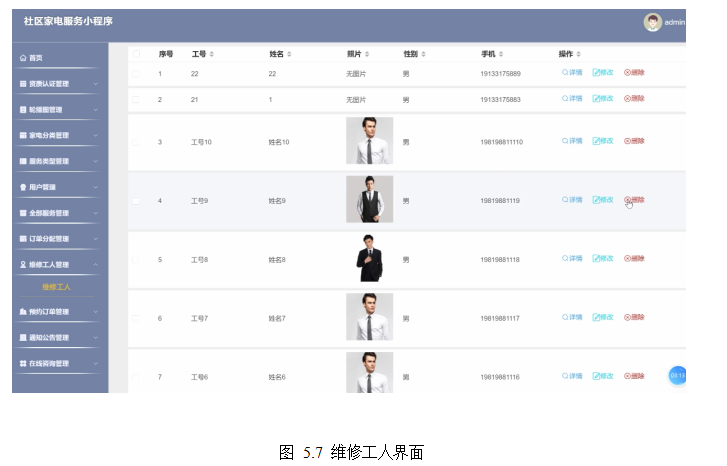Expand 轮播图管理 with its chevron
727x466 pixels.
point(96,110)
